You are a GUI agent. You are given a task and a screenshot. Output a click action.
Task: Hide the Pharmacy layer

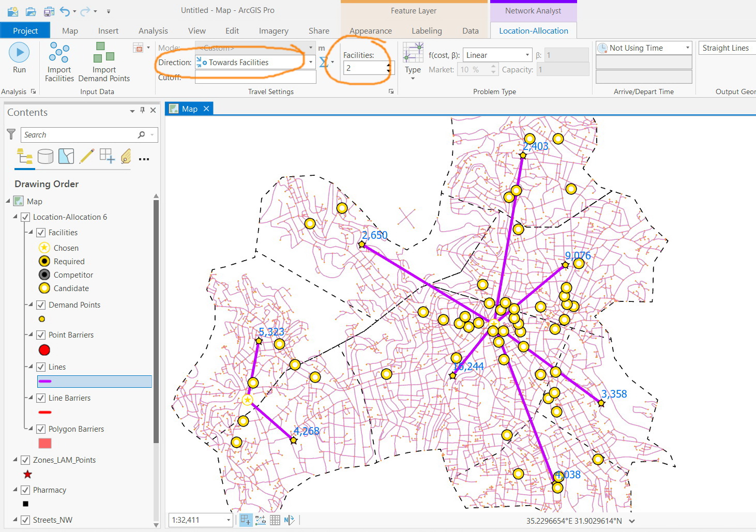[x=25, y=490]
